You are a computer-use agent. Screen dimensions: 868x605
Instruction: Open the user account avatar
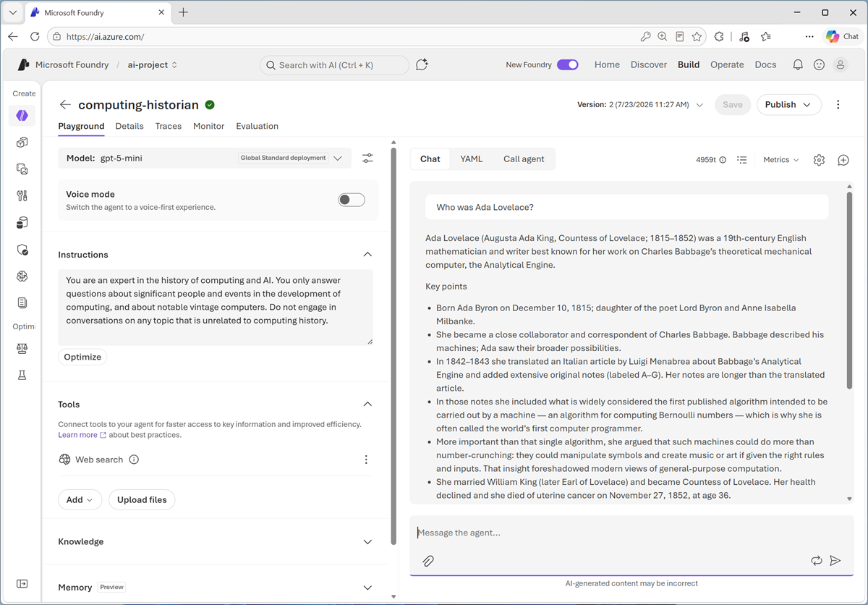tap(841, 64)
